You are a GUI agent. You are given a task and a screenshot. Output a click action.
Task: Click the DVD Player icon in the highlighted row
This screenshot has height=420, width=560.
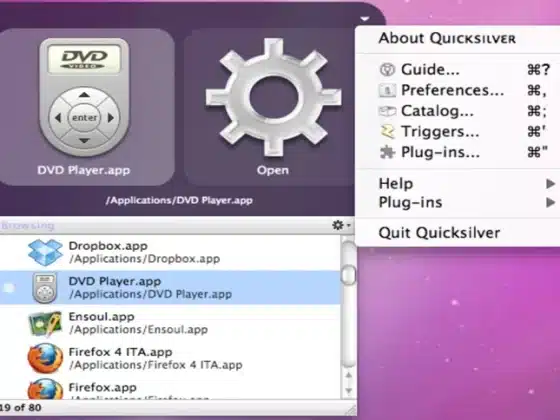45,288
